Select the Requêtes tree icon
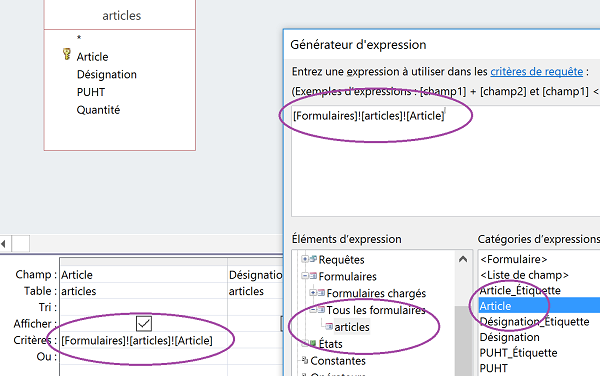600x376 pixels. click(313, 259)
